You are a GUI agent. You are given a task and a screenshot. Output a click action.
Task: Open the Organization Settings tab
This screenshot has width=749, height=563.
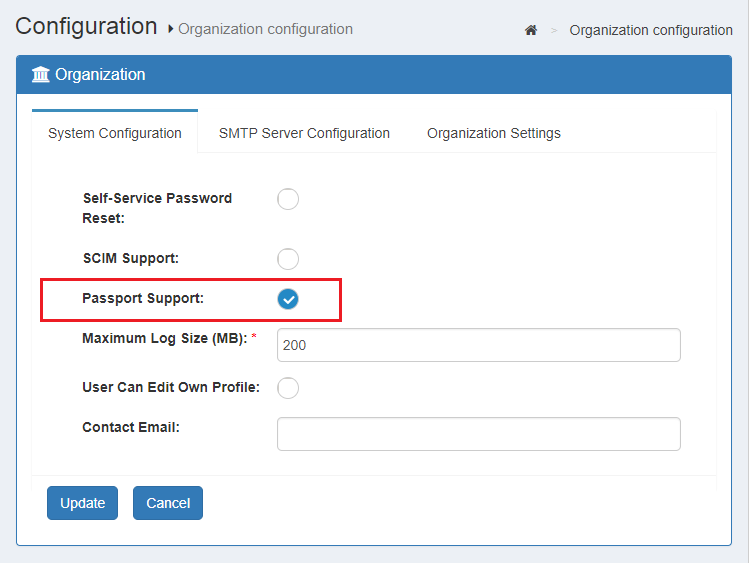pos(493,133)
